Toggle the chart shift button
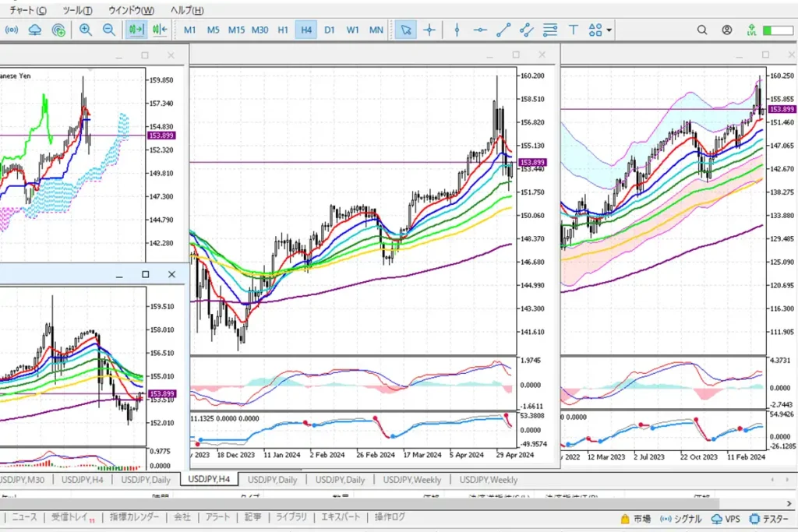This screenshot has height=532, width=798. (160, 30)
